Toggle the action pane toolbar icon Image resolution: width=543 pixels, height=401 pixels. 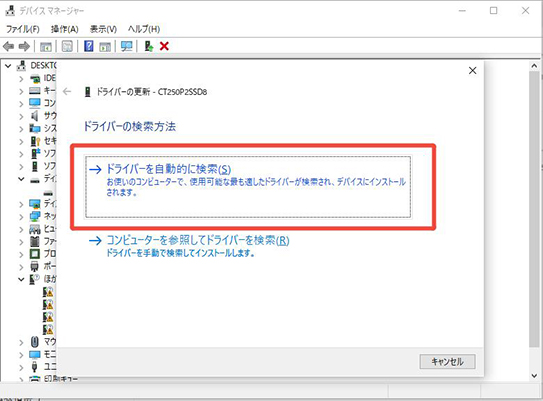(105, 46)
